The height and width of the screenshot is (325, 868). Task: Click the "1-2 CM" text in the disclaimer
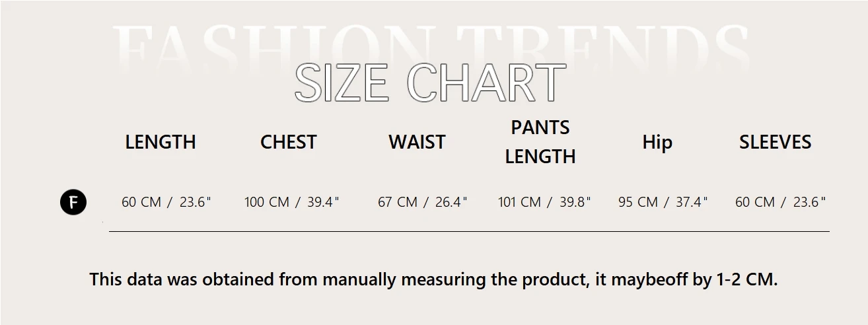[x=746, y=279]
